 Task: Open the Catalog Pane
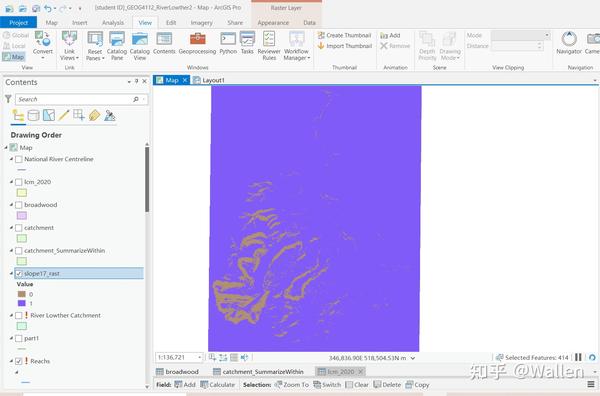tap(117, 46)
